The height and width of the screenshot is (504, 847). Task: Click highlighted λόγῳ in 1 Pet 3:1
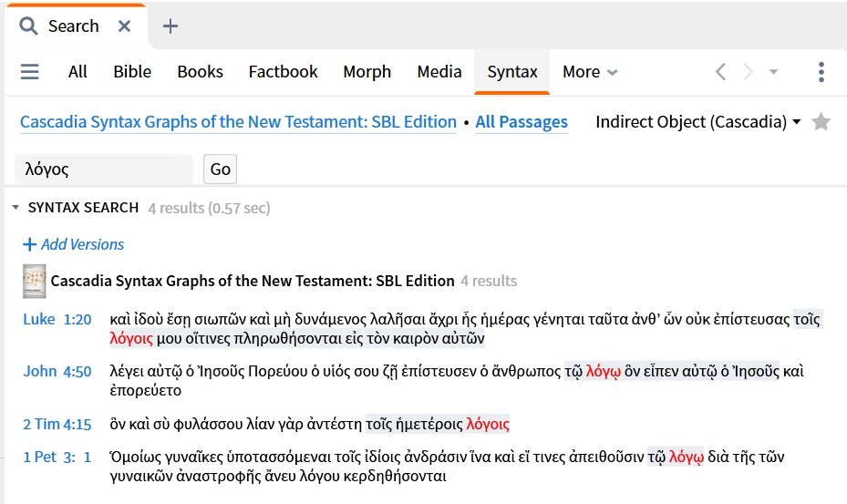686,458
